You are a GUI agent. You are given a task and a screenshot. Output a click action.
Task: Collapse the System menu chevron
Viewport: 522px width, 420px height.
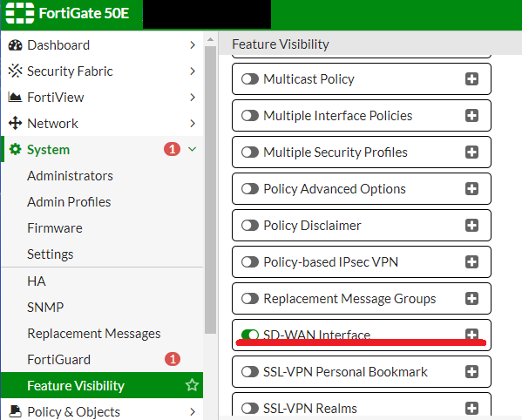coord(192,149)
